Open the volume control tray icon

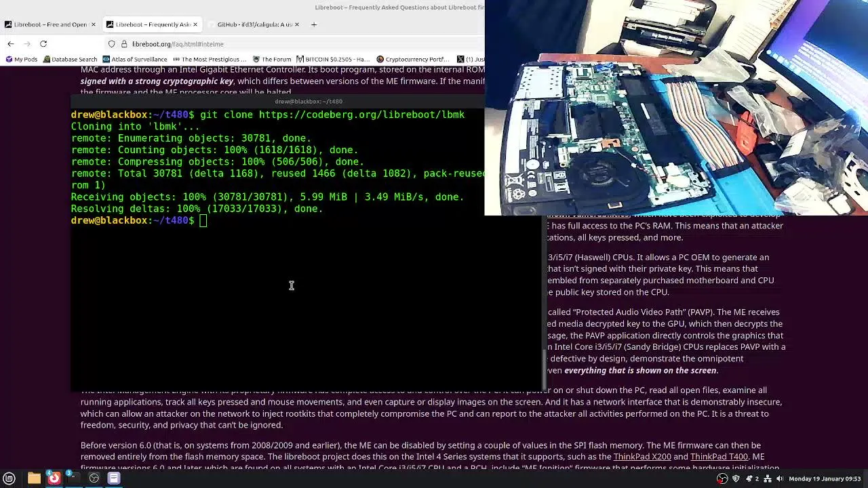781,479
